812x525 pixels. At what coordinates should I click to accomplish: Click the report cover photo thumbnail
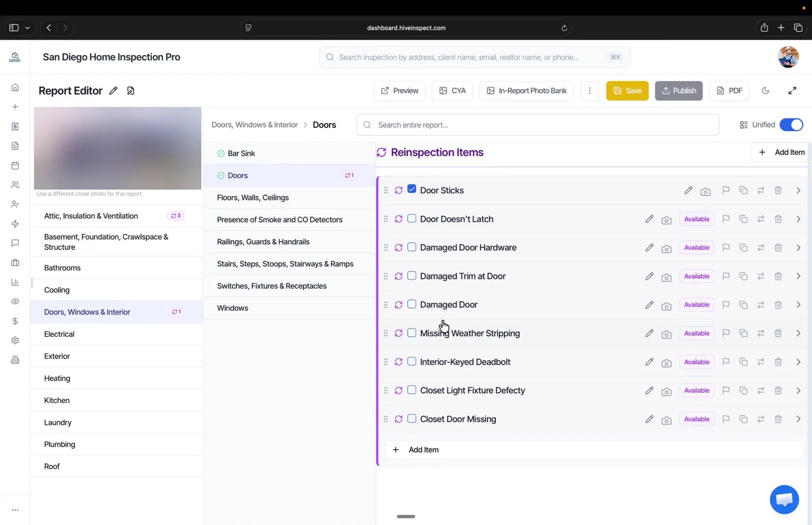click(118, 148)
